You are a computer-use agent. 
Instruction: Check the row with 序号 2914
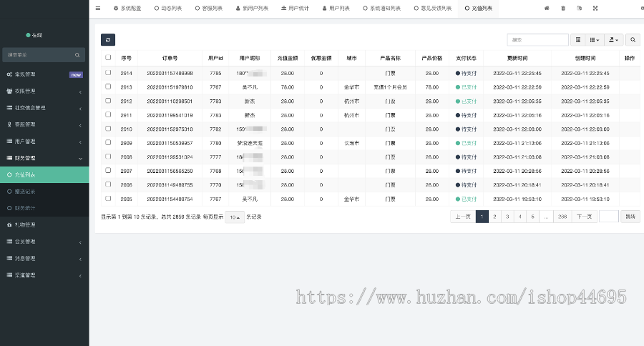click(108, 73)
